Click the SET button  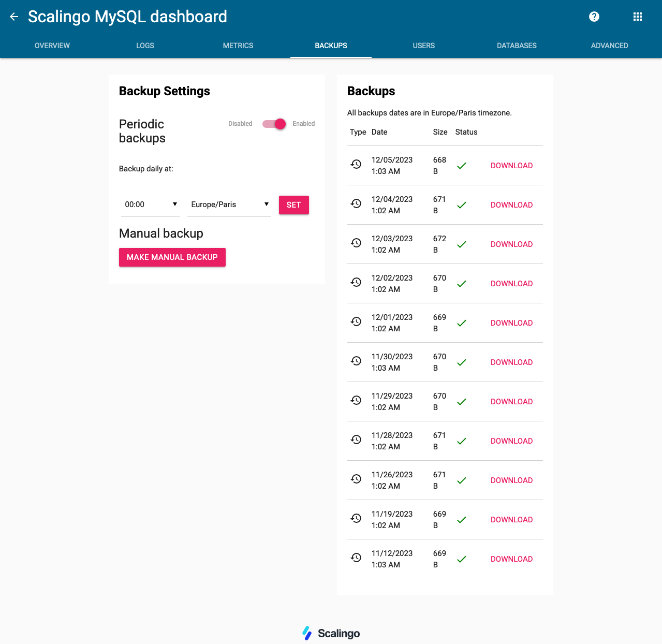[294, 205]
